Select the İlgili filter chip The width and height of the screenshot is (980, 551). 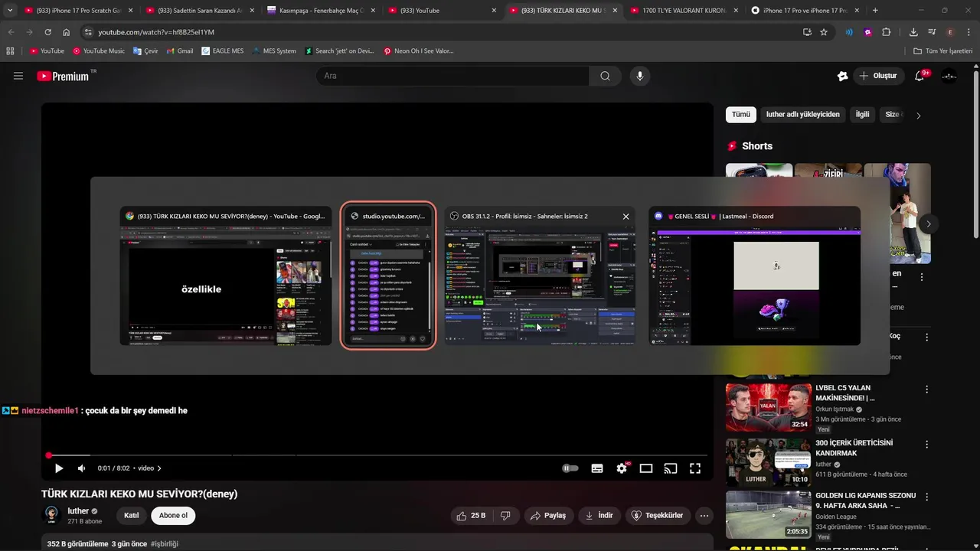[863, 115]
